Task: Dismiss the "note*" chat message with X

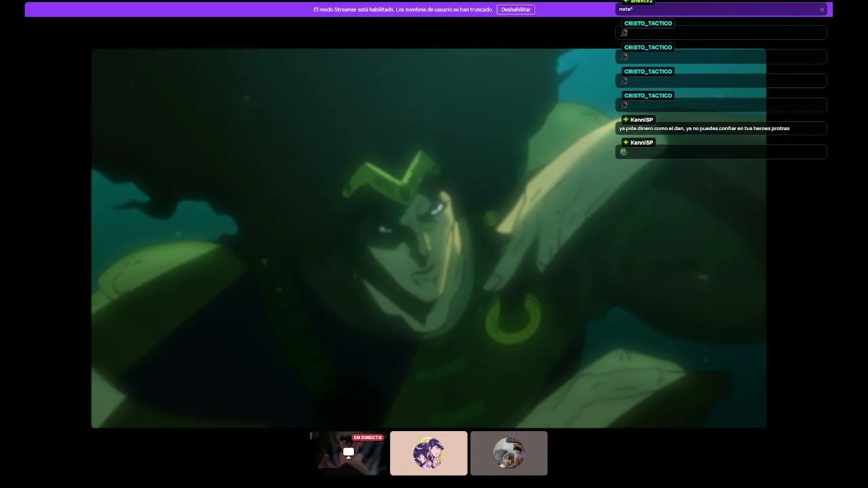Action: tap(822, 9)
